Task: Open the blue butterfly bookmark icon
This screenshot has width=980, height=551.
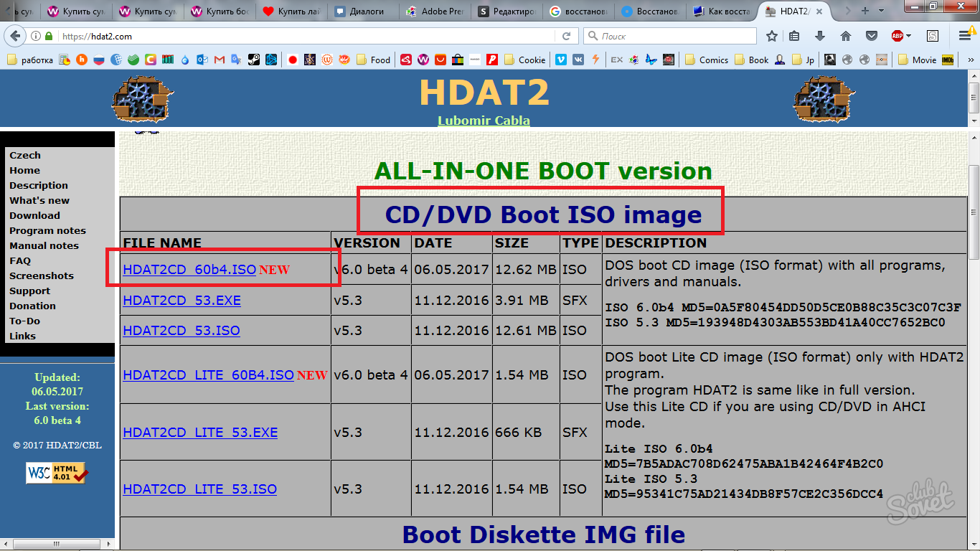Action: coord(651,60)
